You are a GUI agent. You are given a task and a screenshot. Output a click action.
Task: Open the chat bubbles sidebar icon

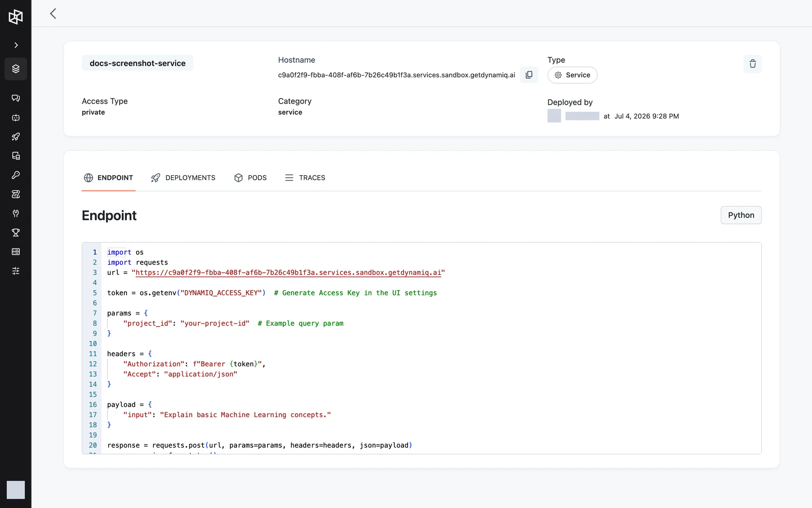coord(16,98)
